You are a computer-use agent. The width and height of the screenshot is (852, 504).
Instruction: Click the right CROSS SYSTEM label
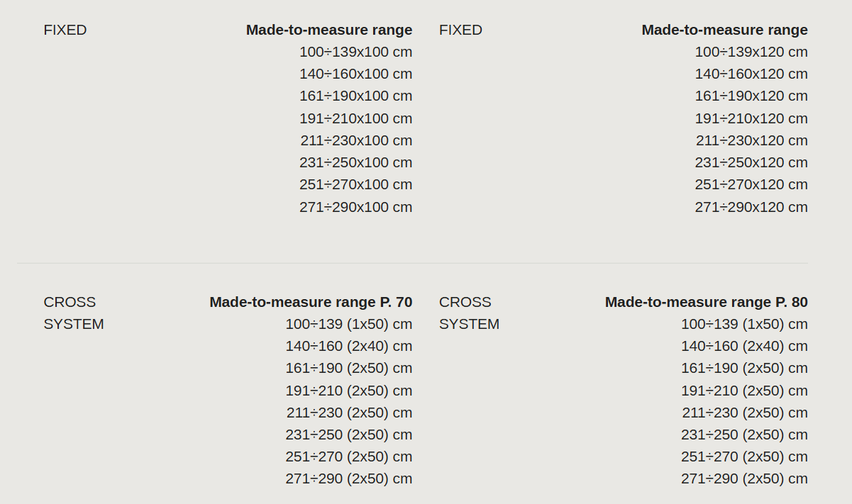pyautogui.click(x=469, y=313)
